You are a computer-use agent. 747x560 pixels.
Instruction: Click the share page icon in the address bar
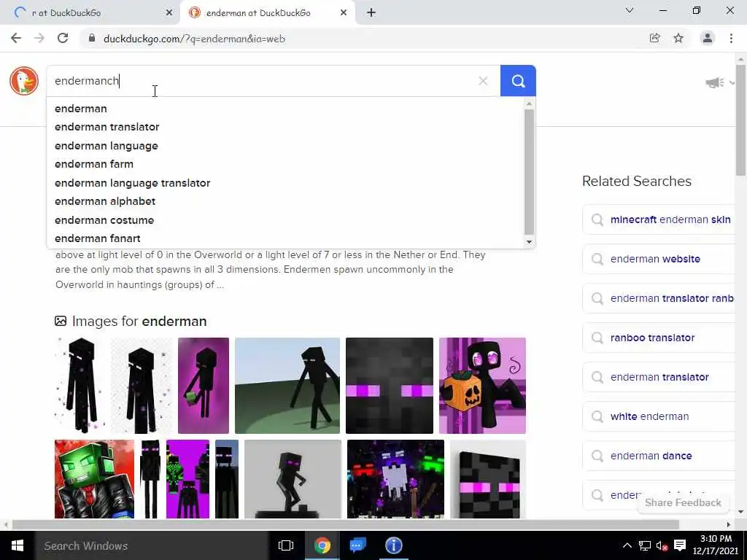654,39
